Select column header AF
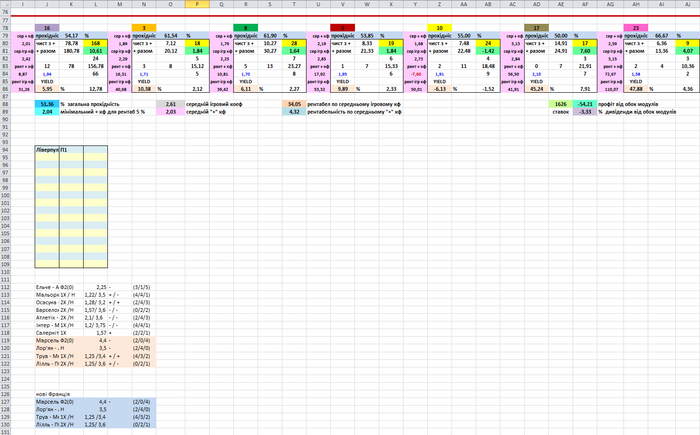Image resolution: width=700 pixels, height=435 pixels. [x=585, y=4]
